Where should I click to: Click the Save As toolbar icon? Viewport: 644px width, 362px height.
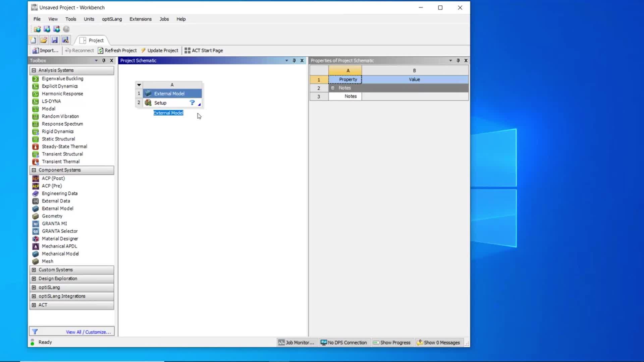[x=65, y=40]
